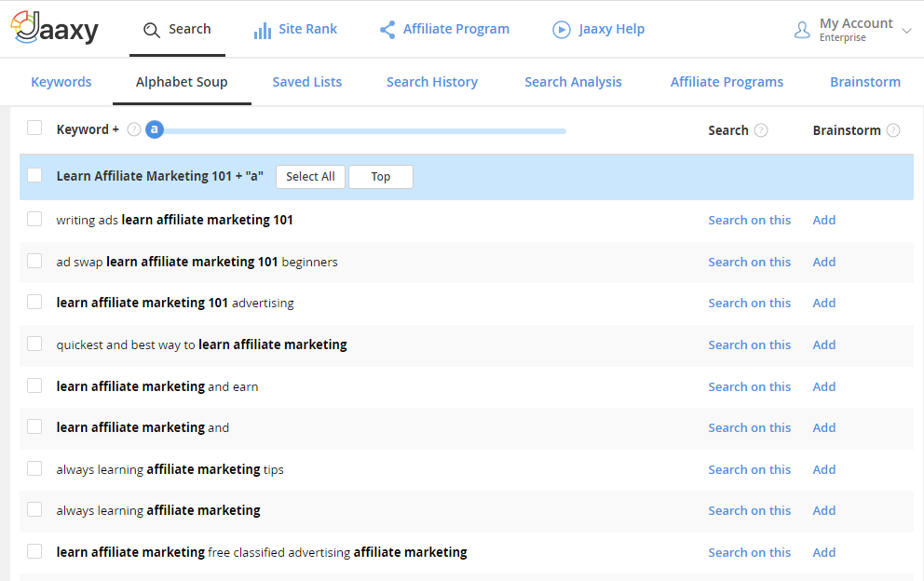Viewport: 924px width, 581px height.
Task: Add 'ad swap learn affiliate marketing 101 beginners' to Brainstorm
Action: pos(823,262)
